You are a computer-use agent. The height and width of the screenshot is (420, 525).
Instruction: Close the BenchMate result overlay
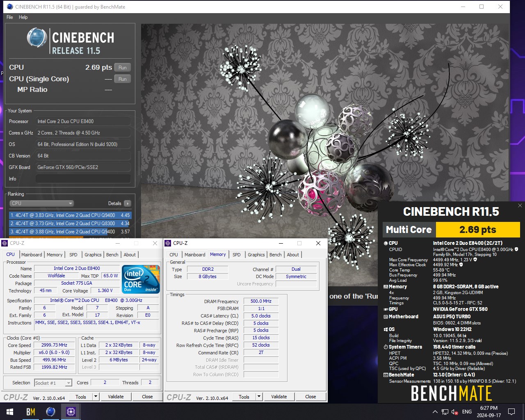pos(520,205)
